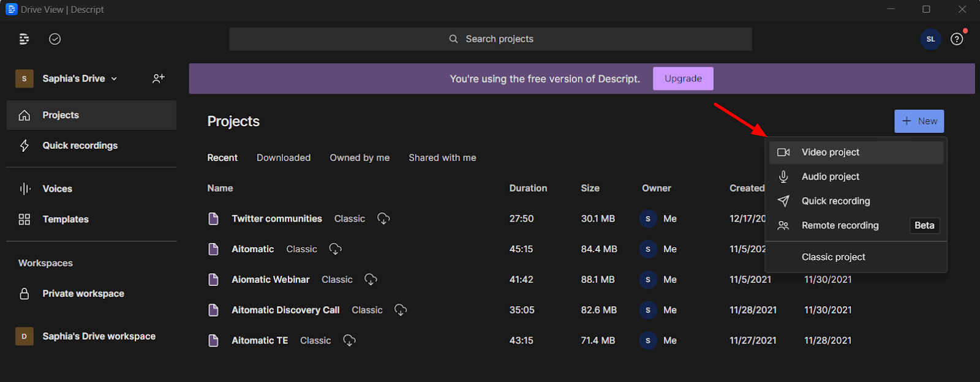Click the S drive avatar badge in sidebar
The width and height of the screenshot is (980, 382).
coord(24,78)
